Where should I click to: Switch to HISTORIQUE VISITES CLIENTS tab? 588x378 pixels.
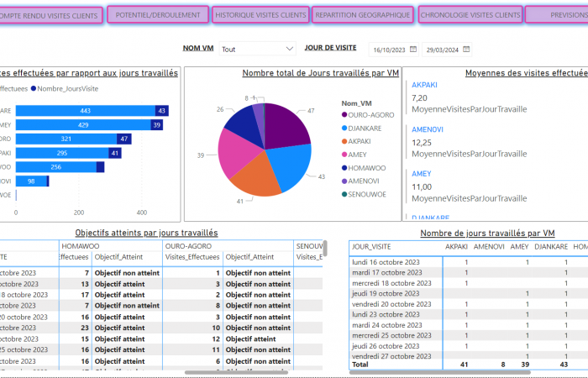coord(260,15)
